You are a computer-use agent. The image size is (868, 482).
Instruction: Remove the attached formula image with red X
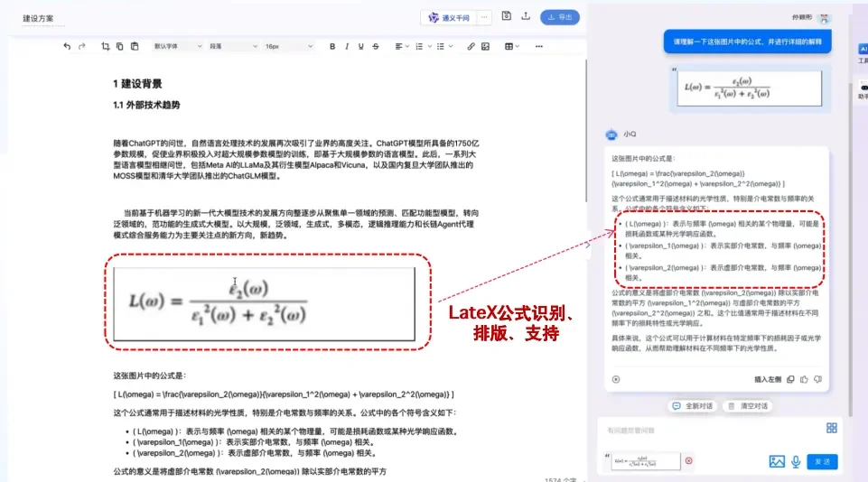[x=688, y=460]
